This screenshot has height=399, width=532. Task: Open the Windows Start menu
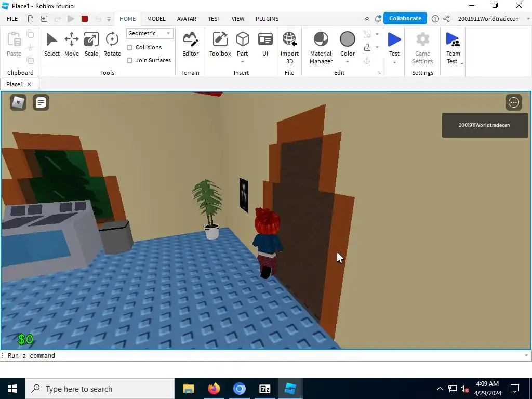point(12,389)
